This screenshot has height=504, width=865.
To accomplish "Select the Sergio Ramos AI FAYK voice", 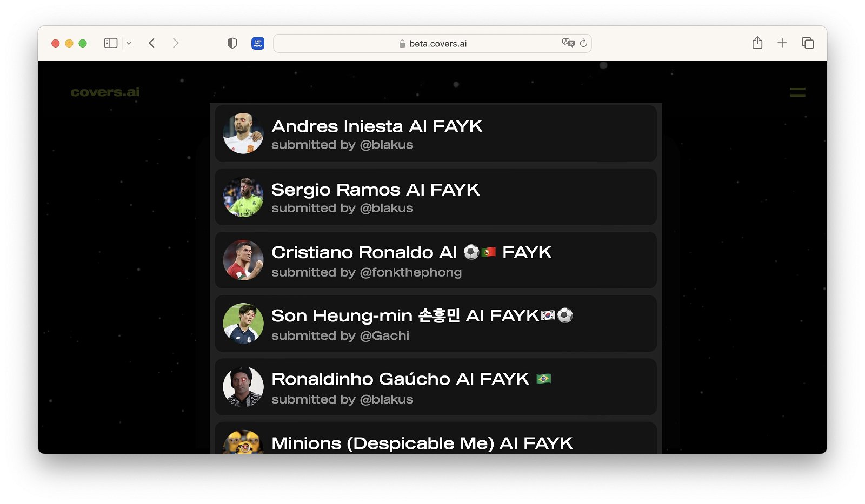I will 436,197.
